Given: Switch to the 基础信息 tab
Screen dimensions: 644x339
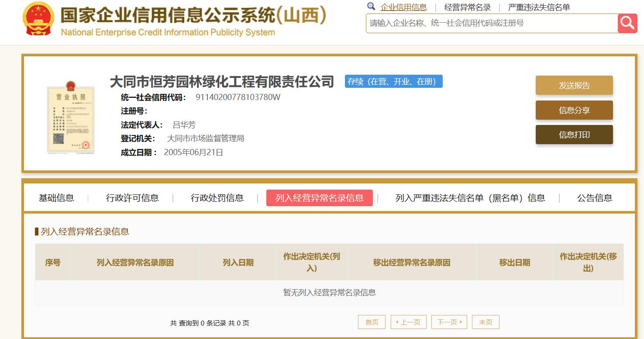Looking at the screenshot, I should [x=56, y=198].
